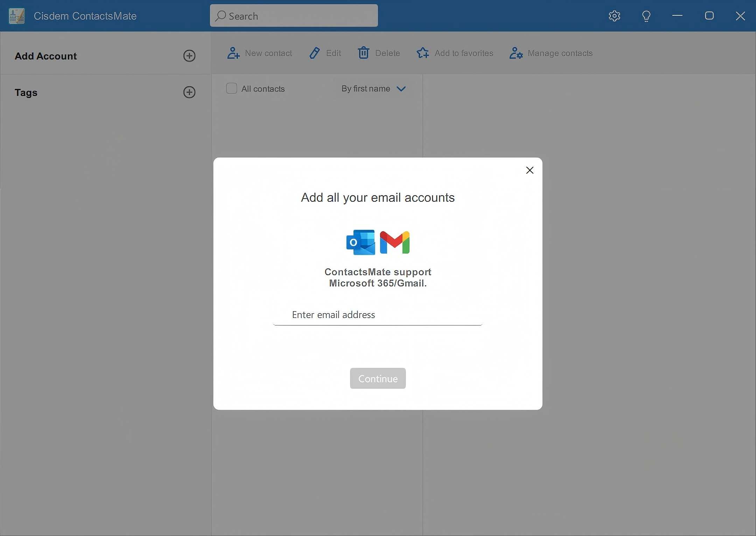This screenshot has height=536, width=756.
Task: Click the Gmail logo in the dialog
Action: [x=395, y=242]
